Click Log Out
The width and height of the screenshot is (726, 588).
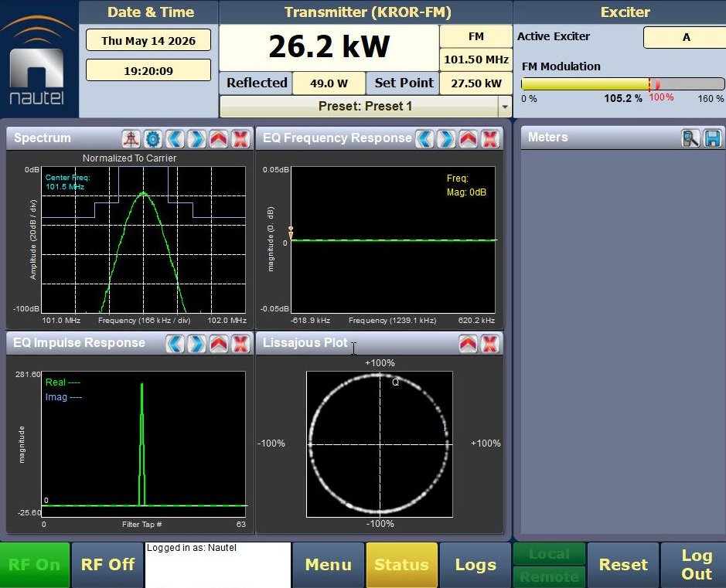697,565
